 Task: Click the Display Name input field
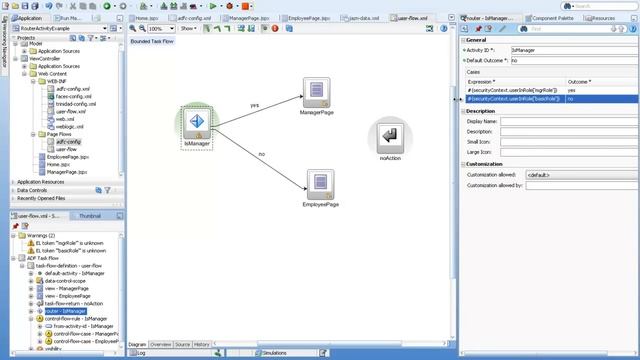pos(569,121)
